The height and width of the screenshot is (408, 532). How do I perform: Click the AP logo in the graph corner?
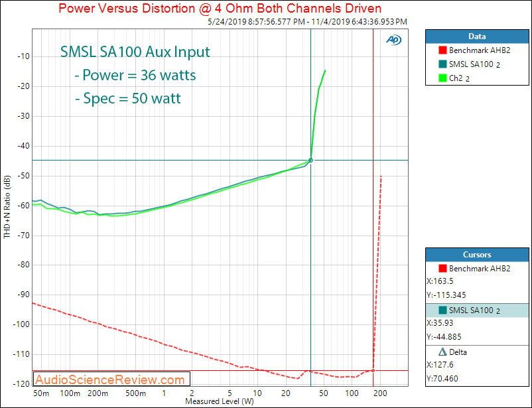(x=393, y=40)
